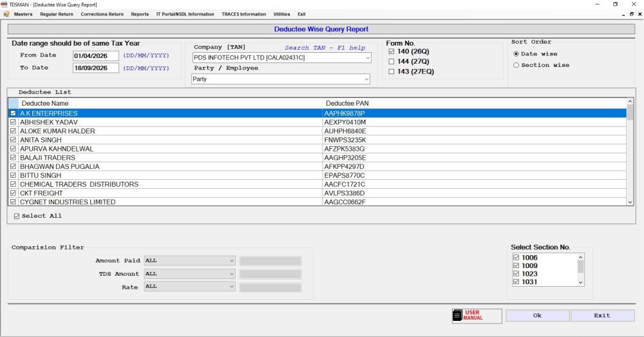
Task: Click deductee list scroll down arrow
Action: [x=630, y=202]
